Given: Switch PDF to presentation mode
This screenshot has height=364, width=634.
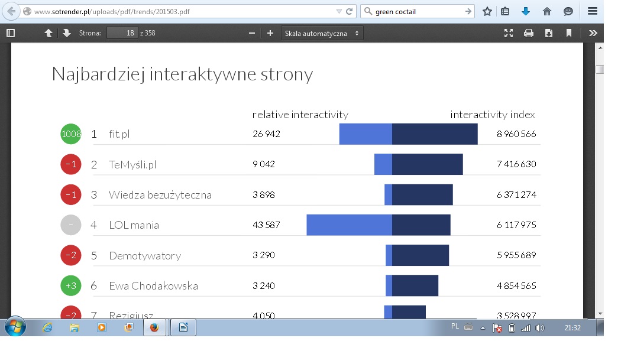Looking at the screenshot, I should [x=508, y=33].
